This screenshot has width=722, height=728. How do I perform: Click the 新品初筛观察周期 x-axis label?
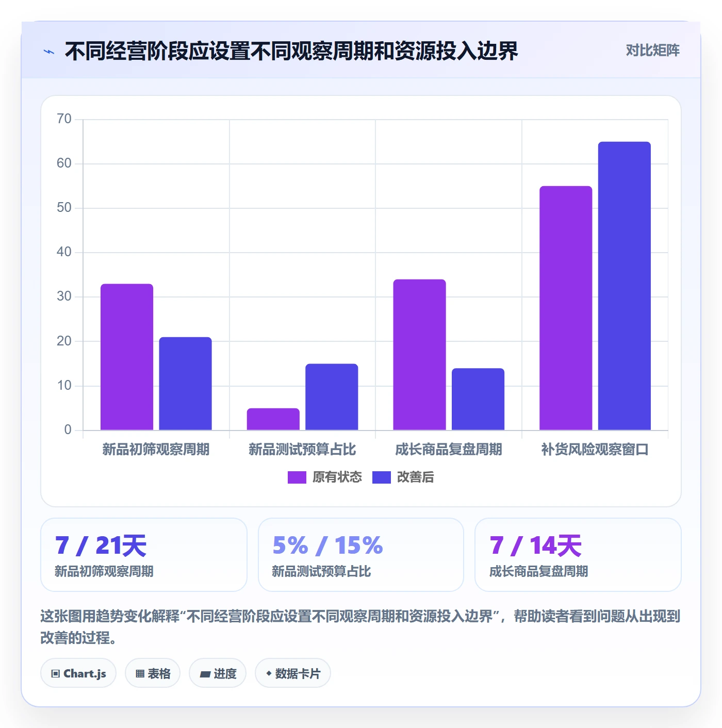156,450
